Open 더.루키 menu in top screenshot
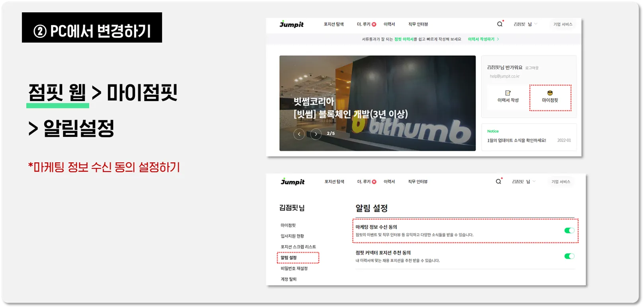Image resolution: width=644 pixels, height=308 pixels. point(363,24)
